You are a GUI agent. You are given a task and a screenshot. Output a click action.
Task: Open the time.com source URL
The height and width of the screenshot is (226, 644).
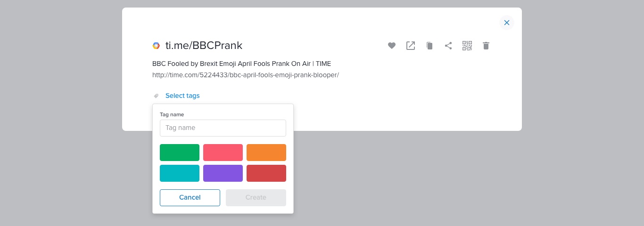click(x=246, y=75)
